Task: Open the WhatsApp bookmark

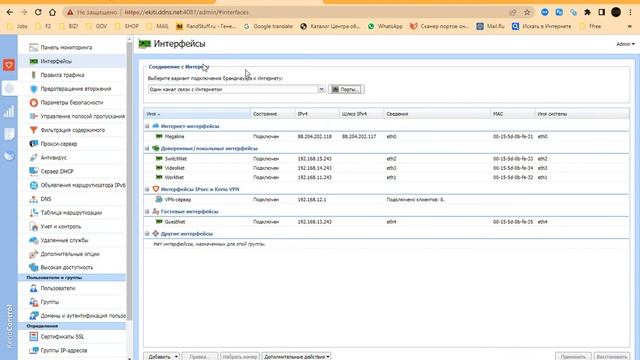Action: point(385,26)
